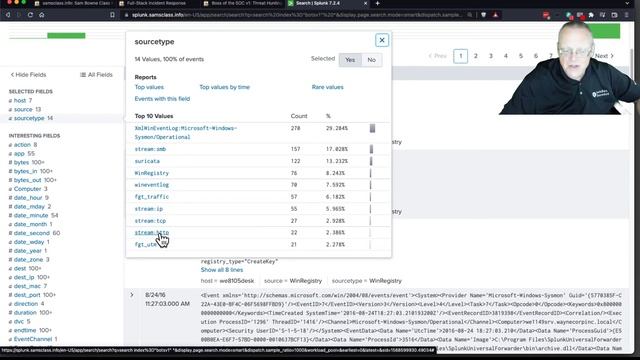Go to results page 4
The height and width of the screenshot is (360, 640).
(506, 56)
